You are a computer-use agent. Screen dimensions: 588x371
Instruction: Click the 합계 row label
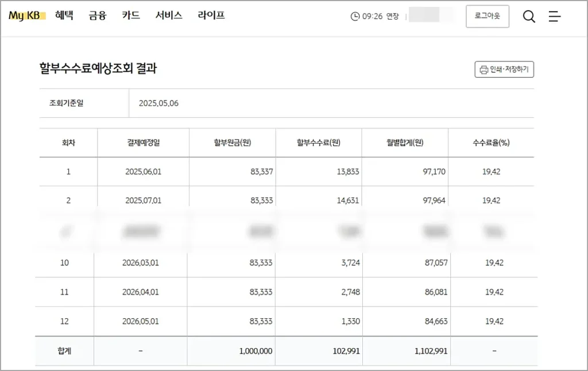pyautogui.click(x=64, y=351)
